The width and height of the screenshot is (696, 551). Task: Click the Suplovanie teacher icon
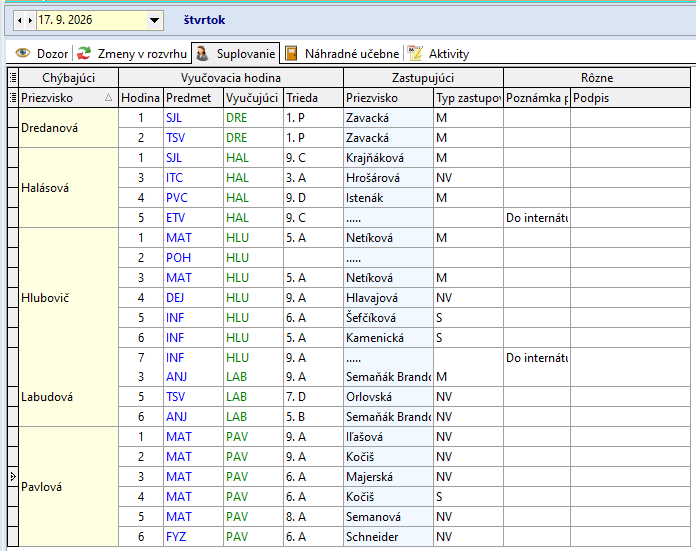point(202,53)
